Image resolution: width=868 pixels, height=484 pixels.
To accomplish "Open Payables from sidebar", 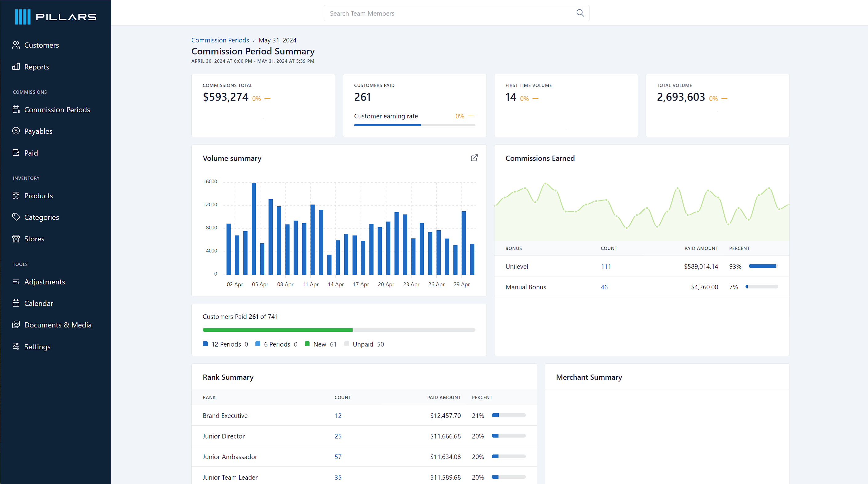I will [x=38, y=131].
